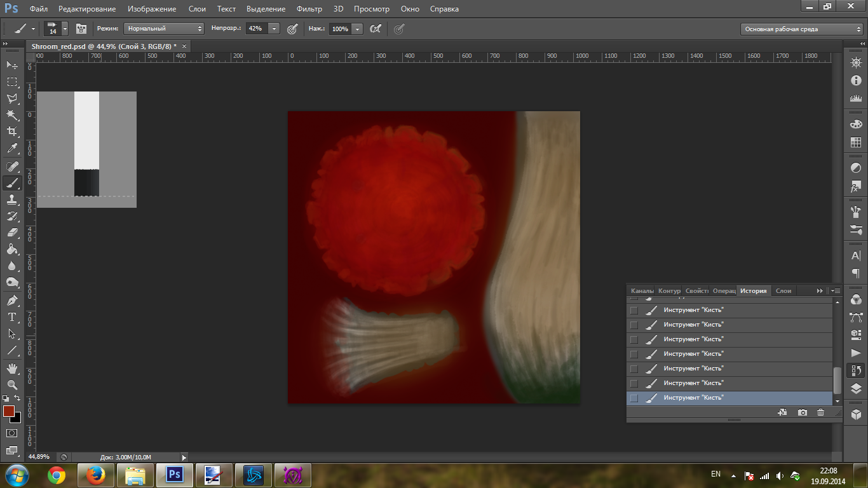
Task: Select the Horizontal Type tool
Action: pyautogui.click(x=12, y=317)
